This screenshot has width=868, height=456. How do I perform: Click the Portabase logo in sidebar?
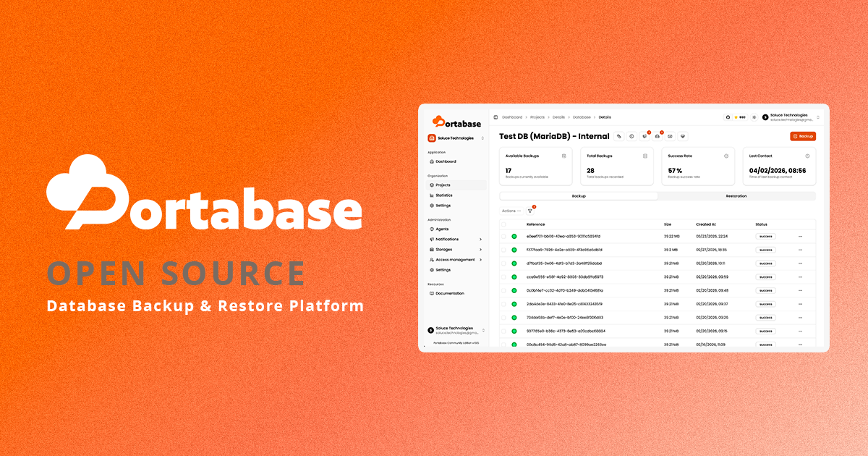456,122
